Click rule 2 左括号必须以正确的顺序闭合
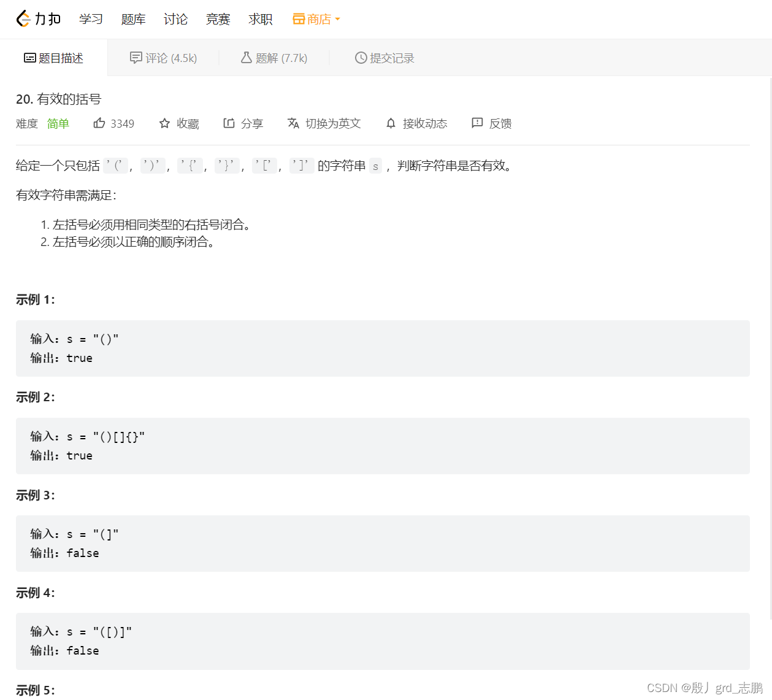The width and height of the screenshot is (772, 700). (133, 242)
